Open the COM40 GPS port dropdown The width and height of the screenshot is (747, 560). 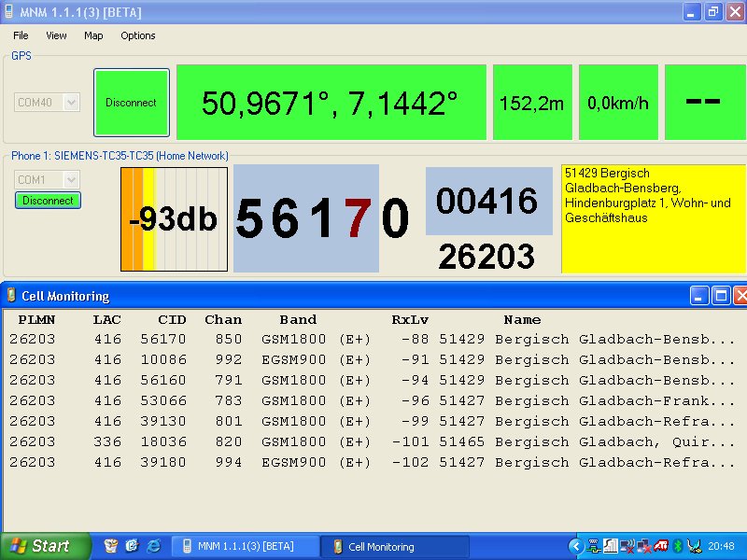71,103
